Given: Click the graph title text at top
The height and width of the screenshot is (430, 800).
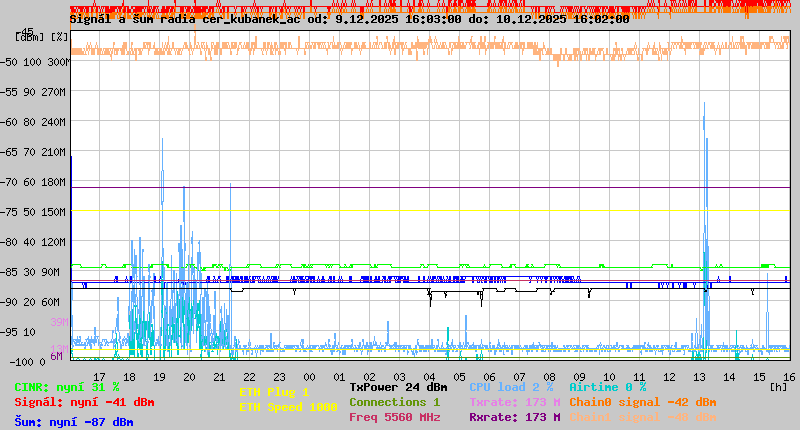Looking at the screenshot, I should coord(349,18).
